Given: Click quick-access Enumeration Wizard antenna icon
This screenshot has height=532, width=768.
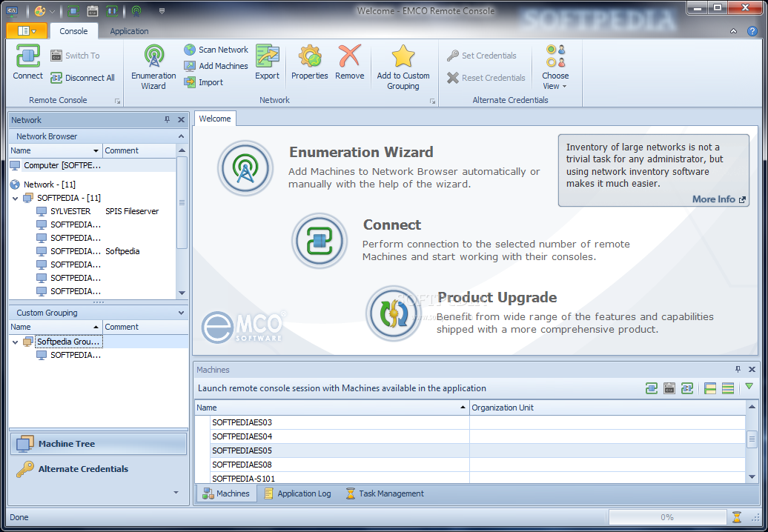Looking at the screenshot, I should coord(136,11).
